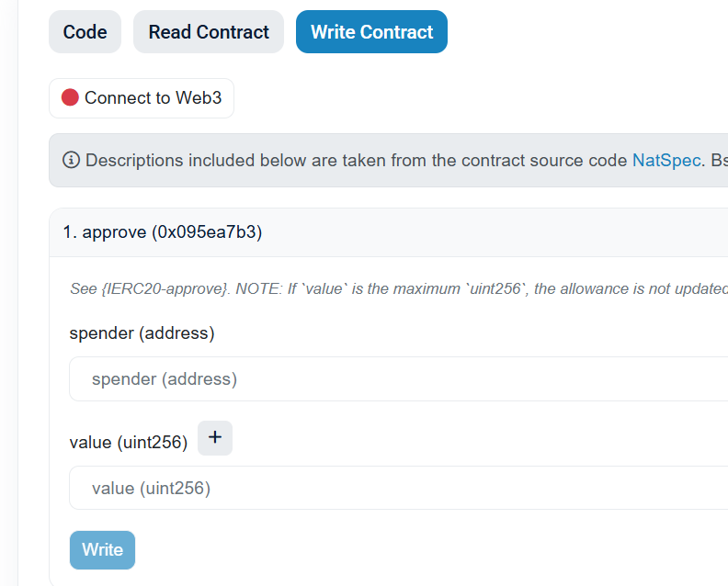Focus the spender address input field
Viewport: 728px width, 586px height.
[x=398, y=379]
